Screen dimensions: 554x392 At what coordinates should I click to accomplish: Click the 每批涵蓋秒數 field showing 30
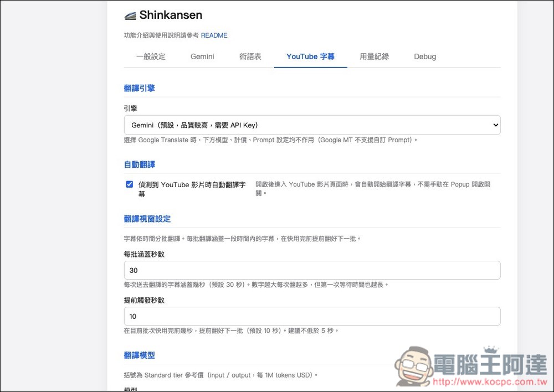click(311, 270)
